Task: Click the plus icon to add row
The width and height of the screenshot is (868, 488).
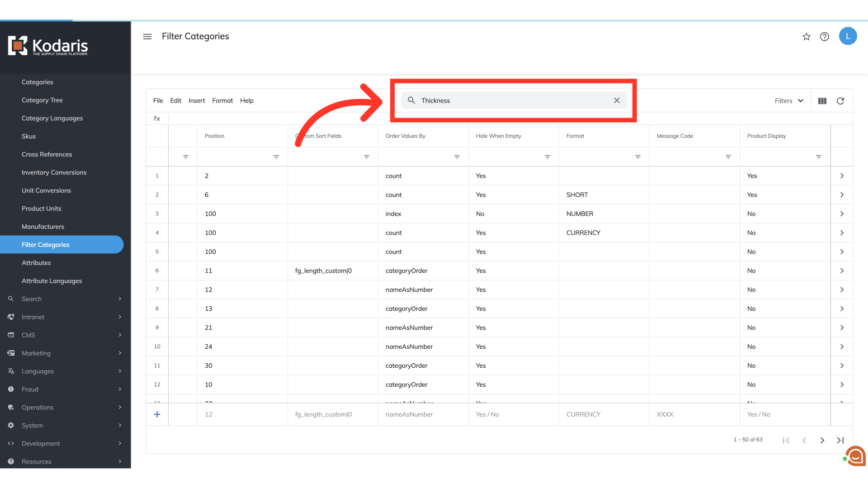Action: tap(157, 414)
